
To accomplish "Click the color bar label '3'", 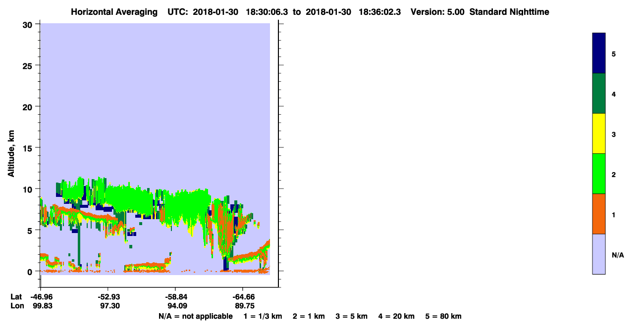I will click(614, 134).
